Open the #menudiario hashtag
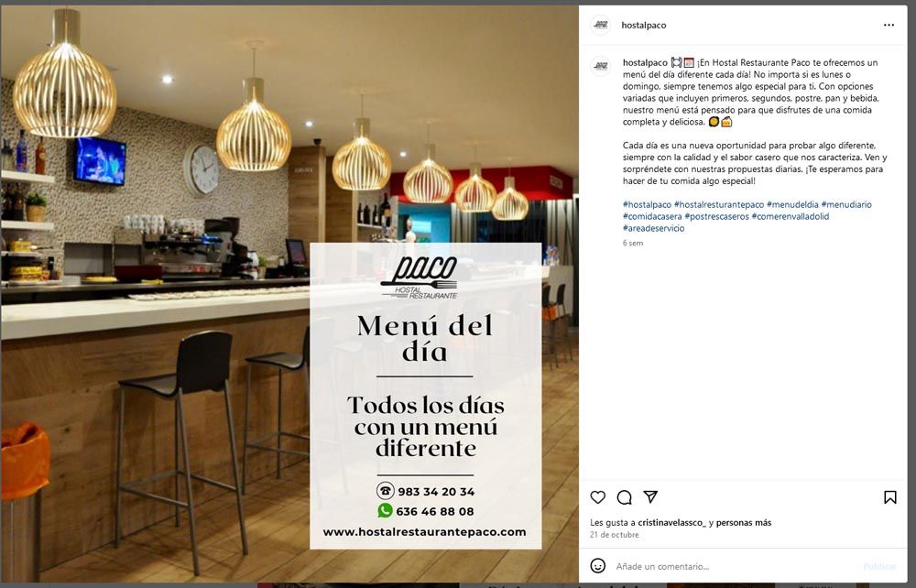This screenshot has height=588, width=916. (845, 204)
